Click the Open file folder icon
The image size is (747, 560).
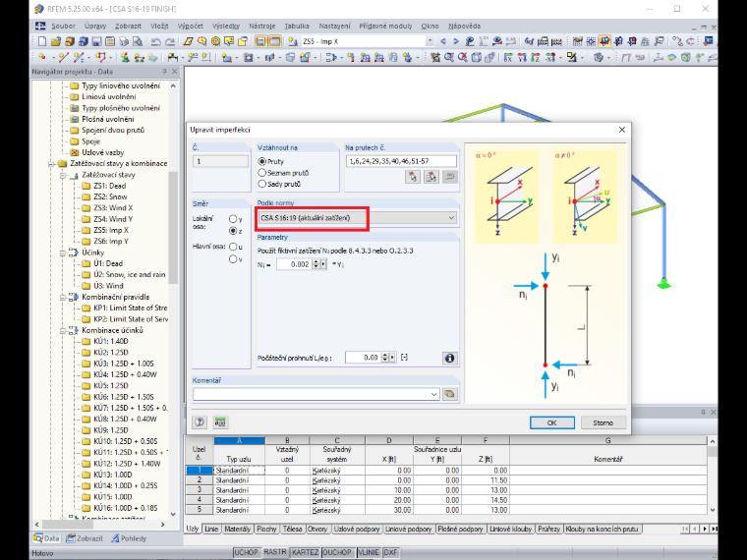pyautogui.click(x=56, y=41)
